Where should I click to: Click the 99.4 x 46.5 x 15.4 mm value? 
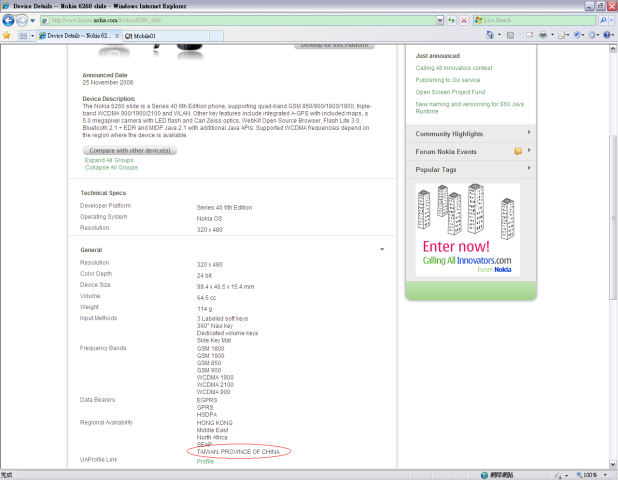[225, 287]
